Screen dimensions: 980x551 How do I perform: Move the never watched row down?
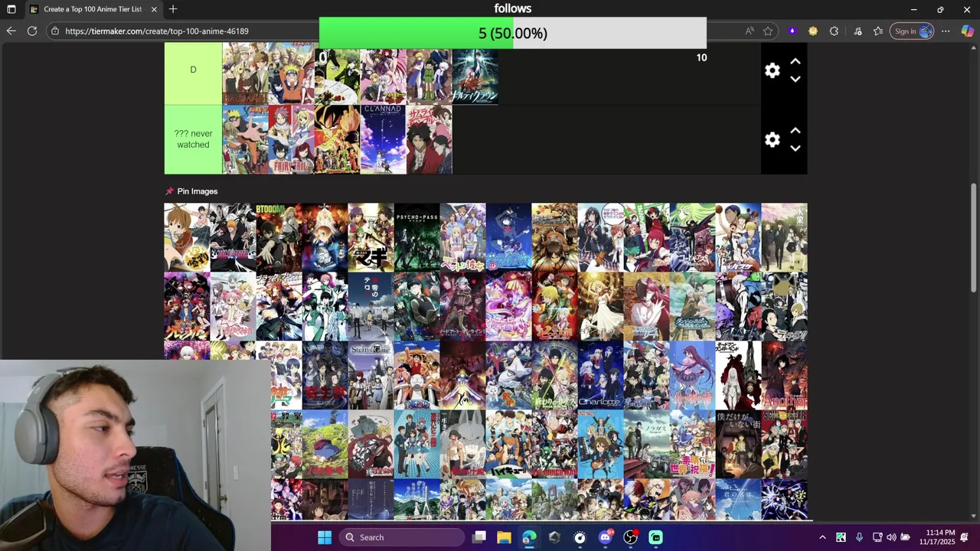pyautogui.click(x=795, y=148)
